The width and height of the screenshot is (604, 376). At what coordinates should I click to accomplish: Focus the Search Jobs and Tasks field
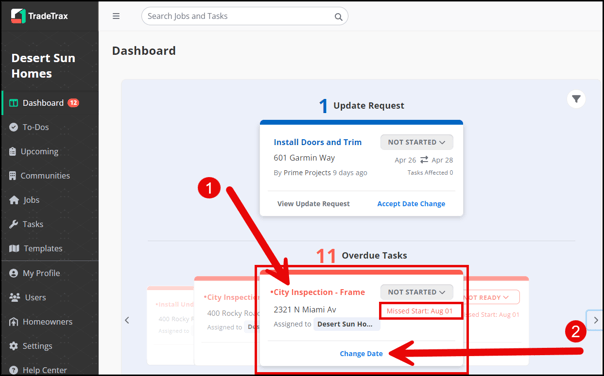(245, 16)
